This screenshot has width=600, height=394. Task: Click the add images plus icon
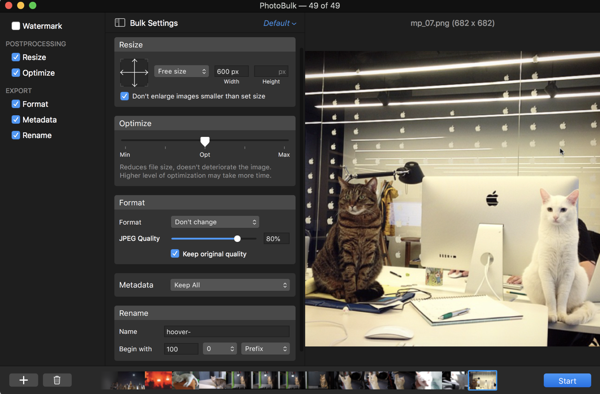[23, 380]
